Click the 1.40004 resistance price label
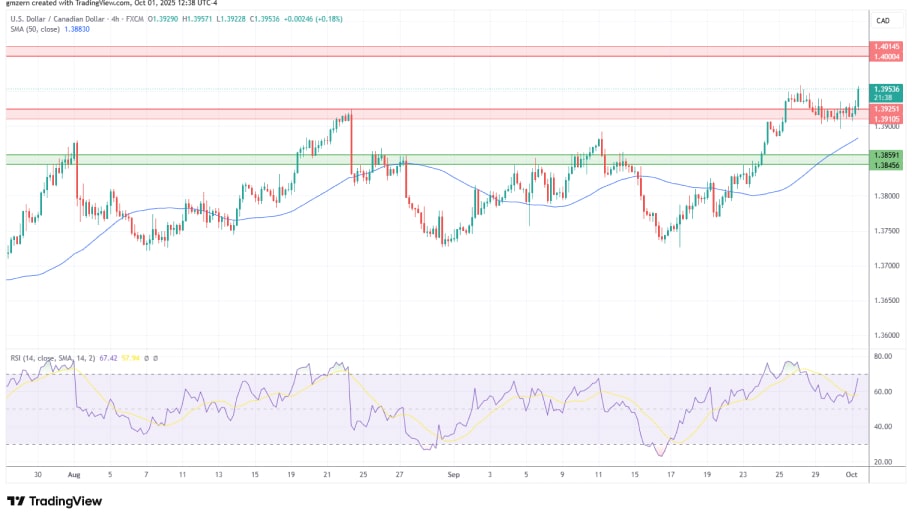 pos(886,56)
